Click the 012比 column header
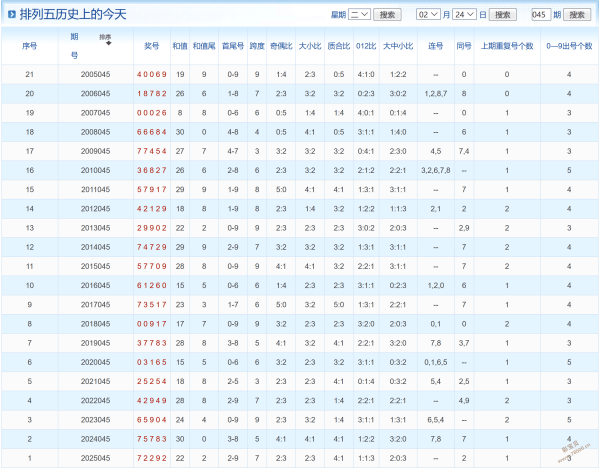The image size is (600, 468). [366, 46]
